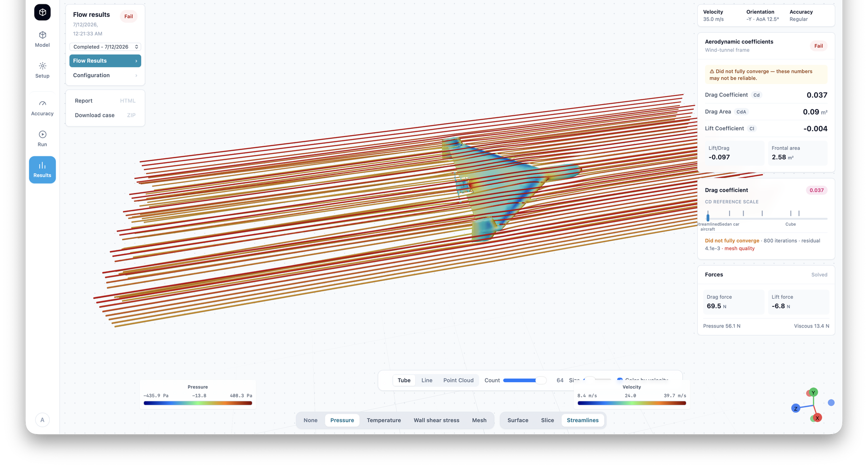Click the Orientation -Y · AoA 12.5° value

click(762, 19)
